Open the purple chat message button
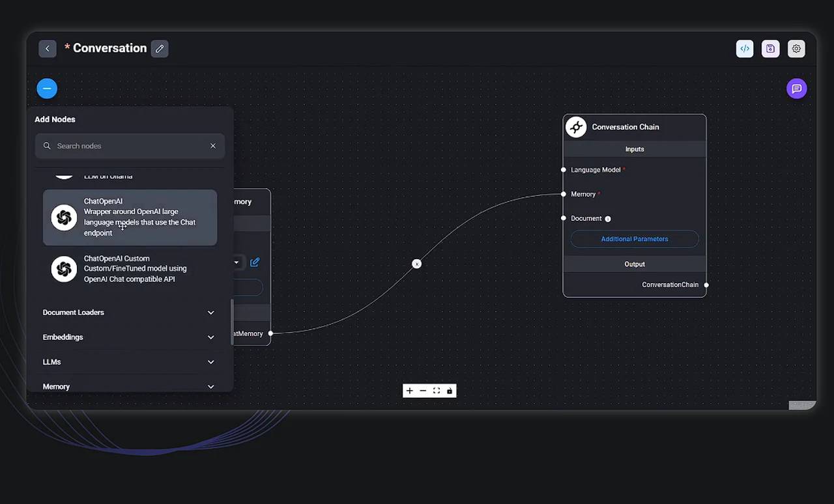Viewport: 834px width, 504px height. (796, 89)
